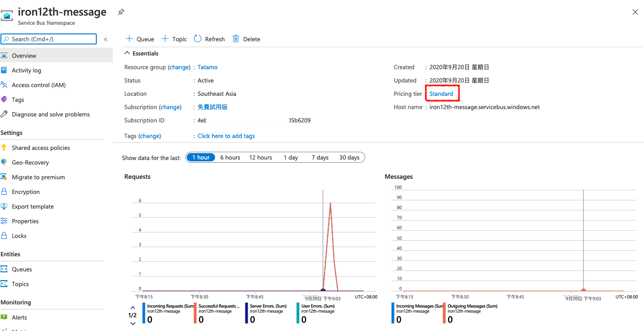This screenshot has width=644, height=331.
Task: Open the Tatamo resource group link
Action: click(208, 67)
